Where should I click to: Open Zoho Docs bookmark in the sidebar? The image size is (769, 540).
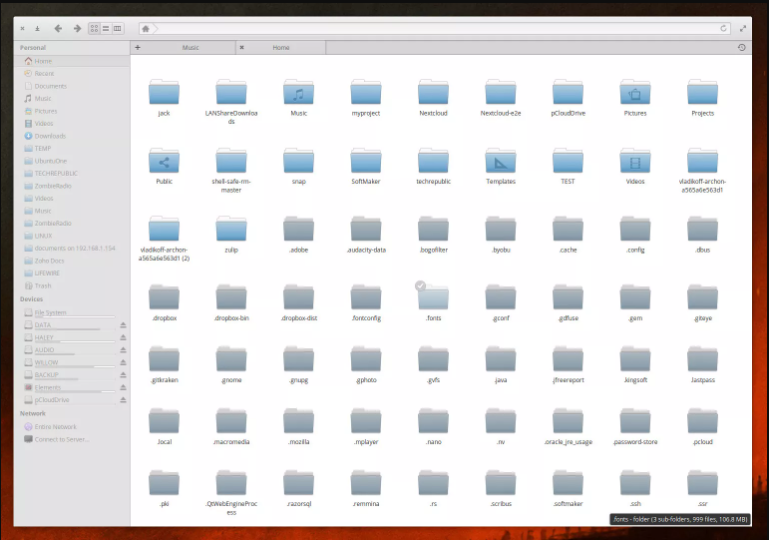[72, 261]
